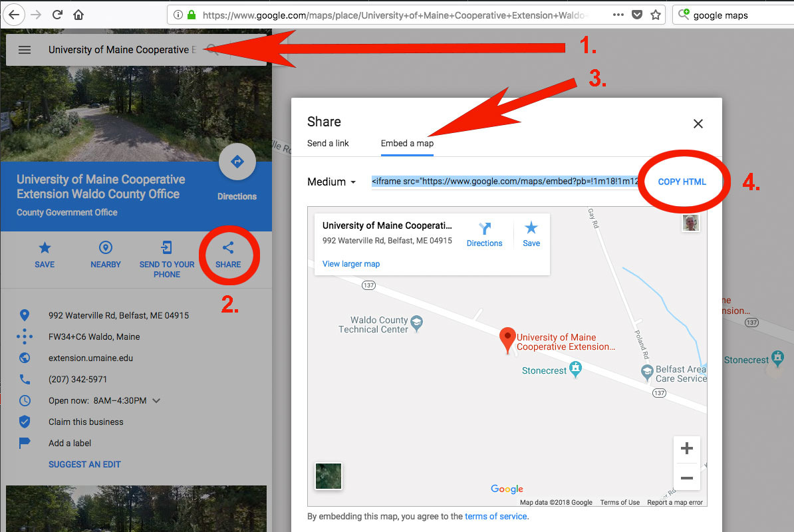
Task: Reload the page with the browser refresh button
Action: pyautogui.click(x=58, y=15)
